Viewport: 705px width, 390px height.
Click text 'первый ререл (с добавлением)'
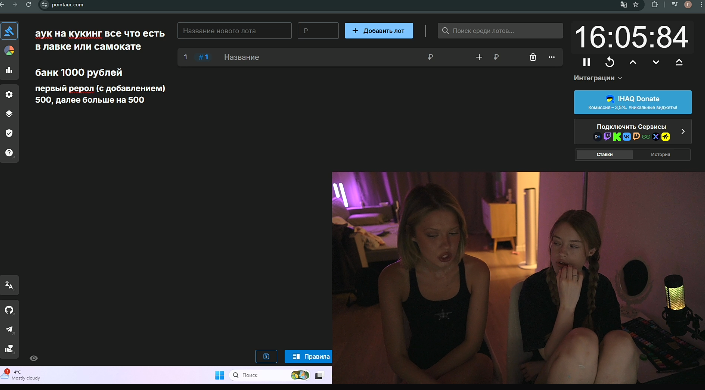pyautogui.click(x=100, y=88)
